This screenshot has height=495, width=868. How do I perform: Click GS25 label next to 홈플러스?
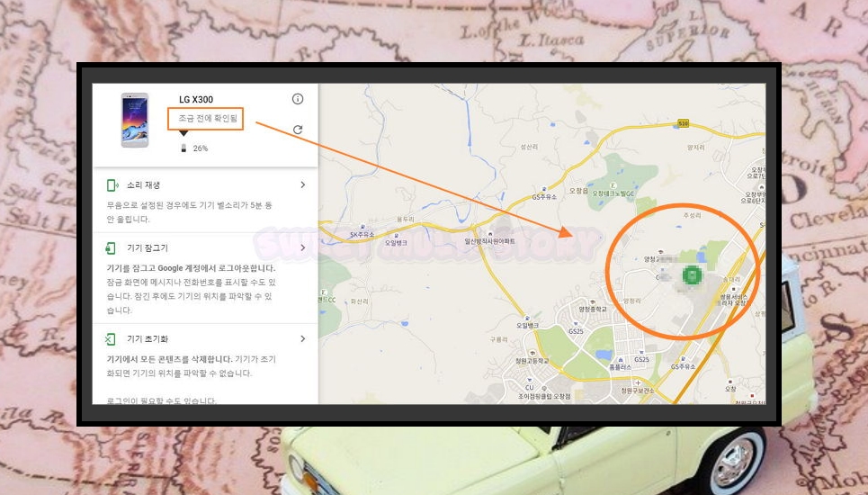coord(641,359)
